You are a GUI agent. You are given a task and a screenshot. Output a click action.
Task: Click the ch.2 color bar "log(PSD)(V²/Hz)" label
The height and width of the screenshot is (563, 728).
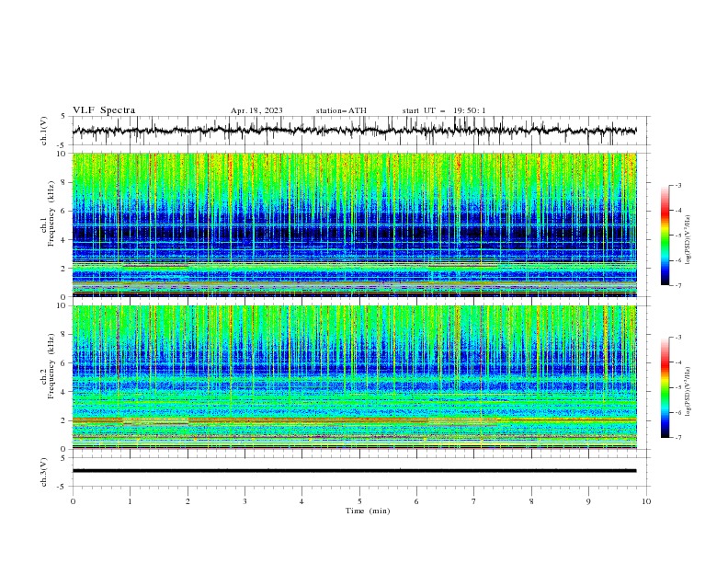[x=688, y=391]
